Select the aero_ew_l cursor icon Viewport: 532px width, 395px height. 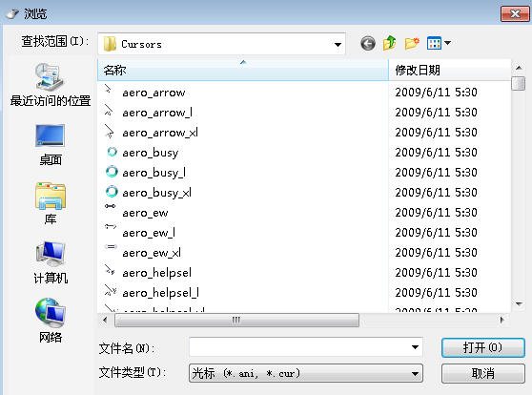click(111, 226)
